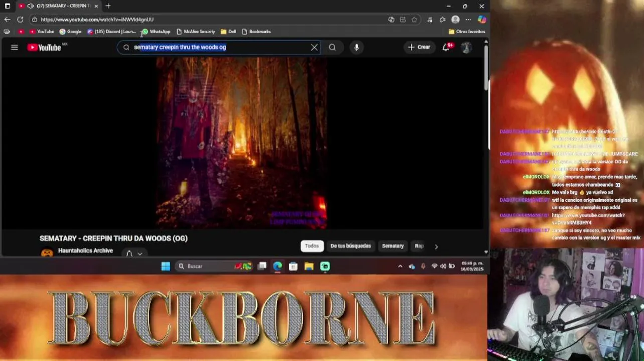Open the subscription bell dropdown
Viewport: 644px width, 361px height.
(134, 253)
